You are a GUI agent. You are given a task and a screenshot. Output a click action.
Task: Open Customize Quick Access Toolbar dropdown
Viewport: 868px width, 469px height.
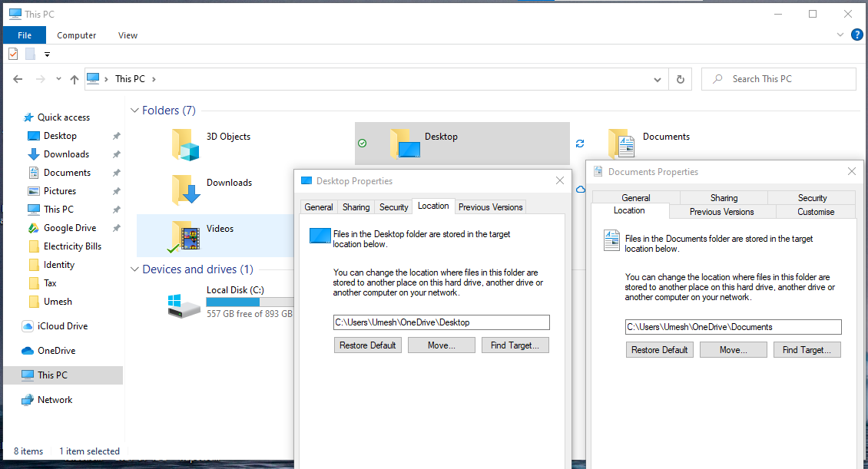click(x=47, y=54)
